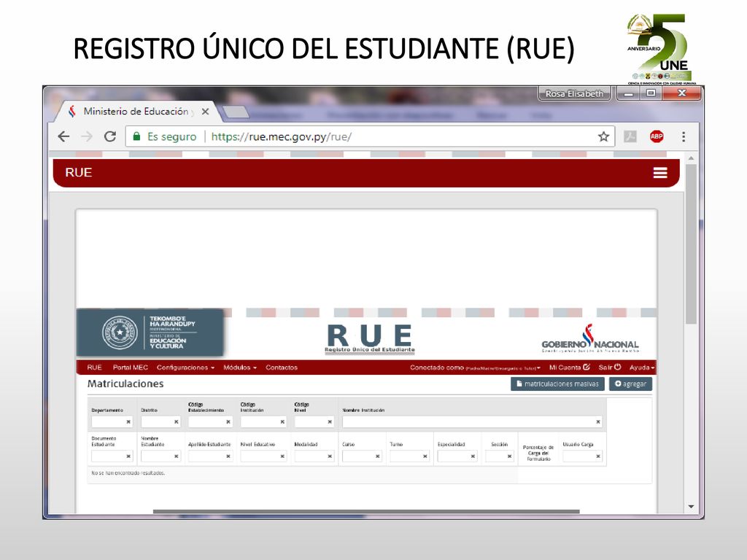
Task: Click the Nombre Estudiante filter field
Action: click(x=160, y=456)
